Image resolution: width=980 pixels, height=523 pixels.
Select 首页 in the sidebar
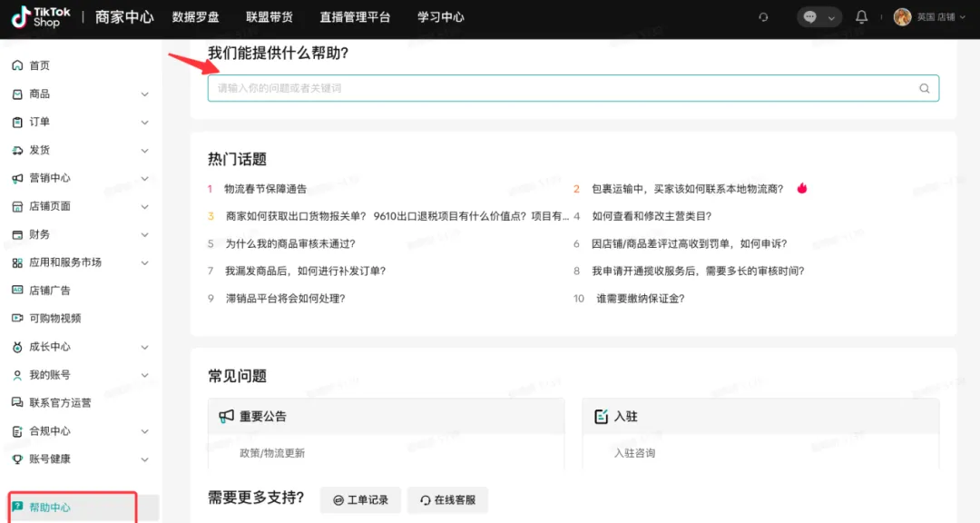[39, 65]
